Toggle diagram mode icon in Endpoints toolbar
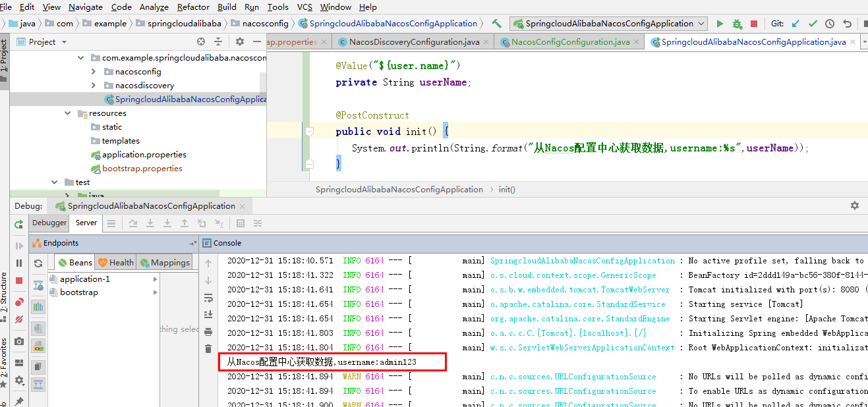Viewport: 868px width, 407px height. coord(38,285)
